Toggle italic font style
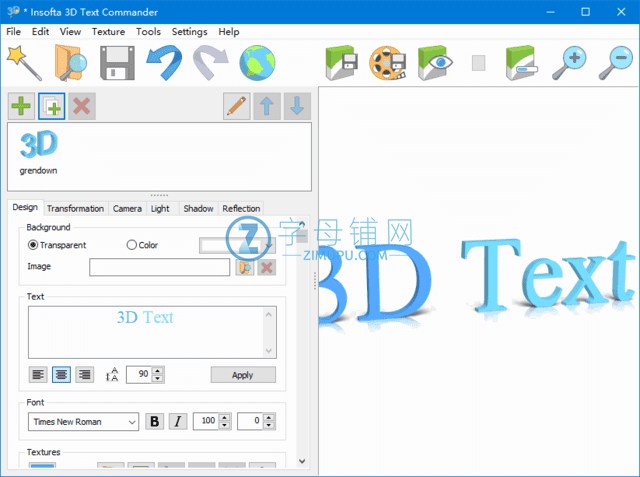The width and height of the screenshot is (640, 477). coord(178,421)
